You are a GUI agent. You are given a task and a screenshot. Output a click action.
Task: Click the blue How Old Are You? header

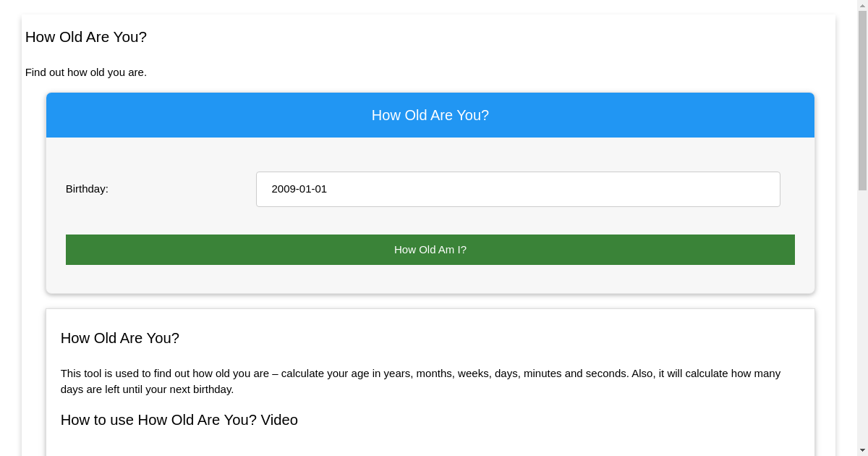tap(430, 115)
